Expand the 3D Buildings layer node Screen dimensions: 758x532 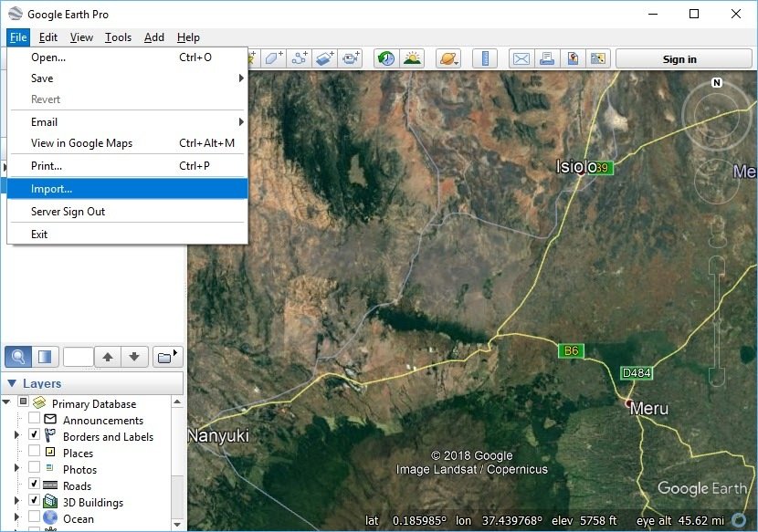coord(16,501)
